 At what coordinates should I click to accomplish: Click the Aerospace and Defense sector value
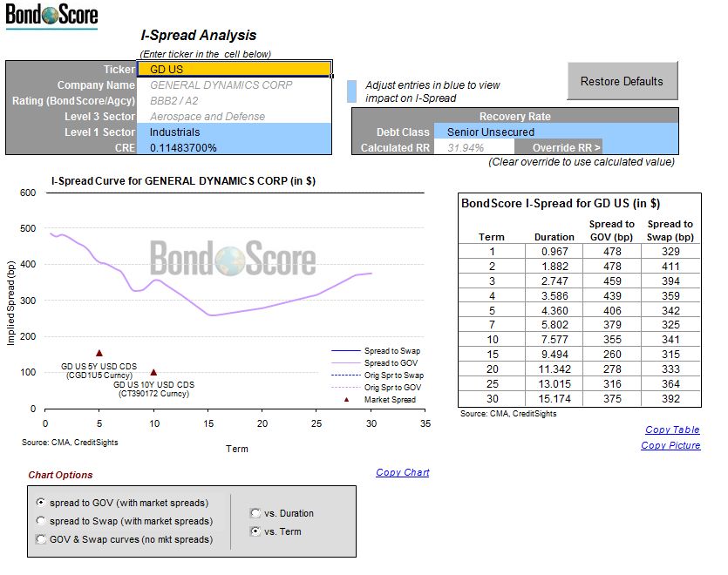(208, 117)
